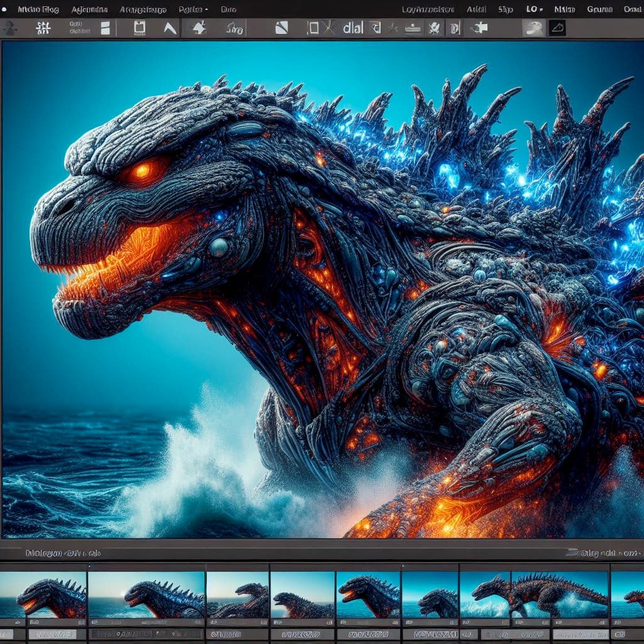Select the wide second filmstrip thumbnail with sun glow
Viewport: 644px width, 644px height.
click(146, 595)
